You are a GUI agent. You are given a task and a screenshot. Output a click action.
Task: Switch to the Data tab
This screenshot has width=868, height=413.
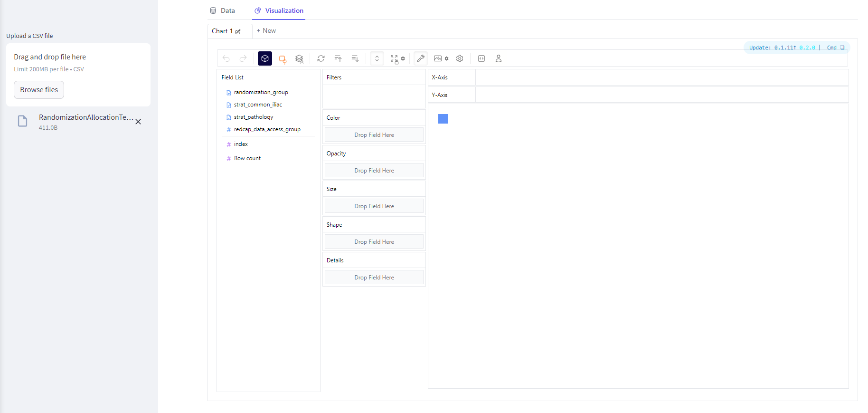[x=223, y=10]
